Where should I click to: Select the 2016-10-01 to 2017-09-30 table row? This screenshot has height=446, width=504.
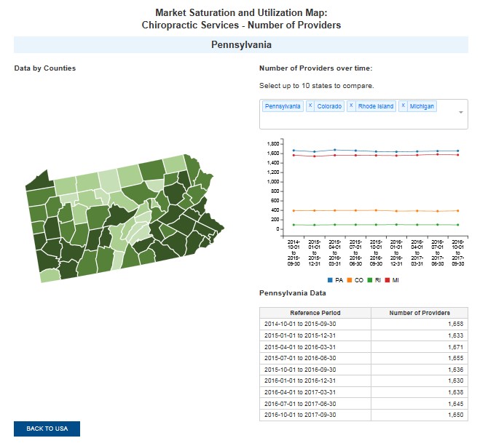[x=363, y=415]
